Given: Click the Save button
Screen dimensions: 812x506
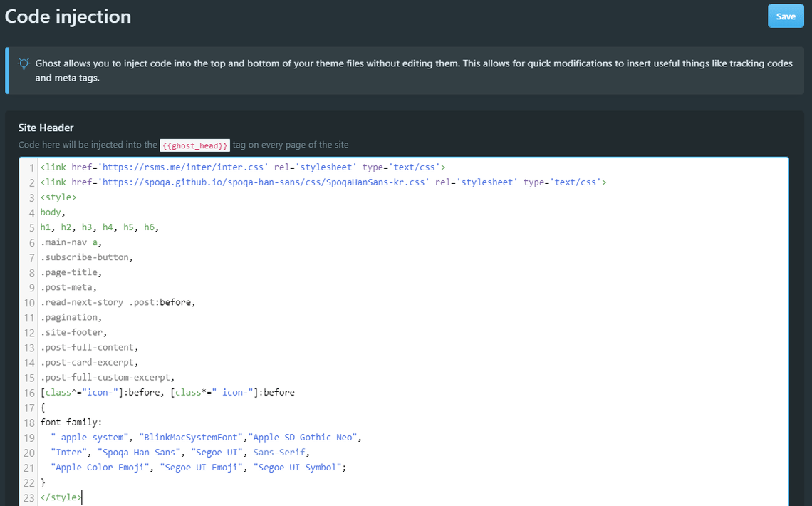Looking at the screenshot, I should (785, 16).
